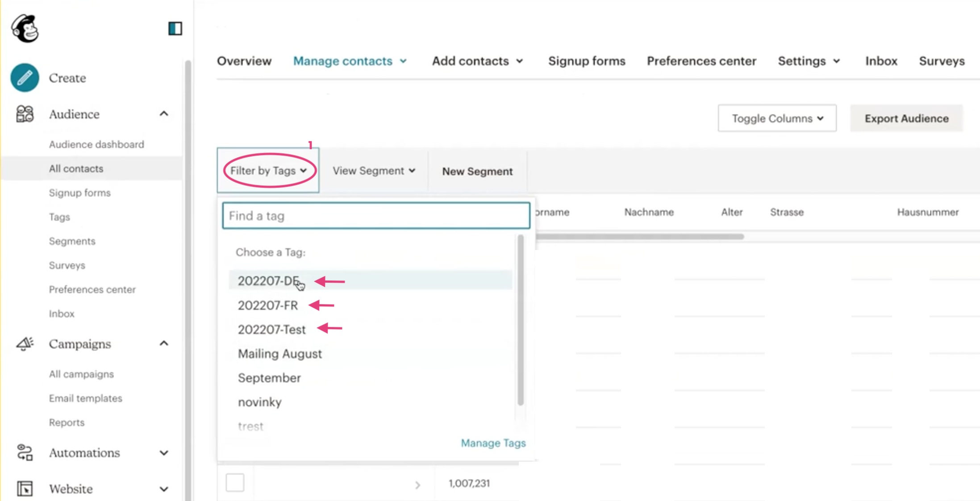Click the Export Audience button
Screen dimensions: 980x501
(x=906, y=118)
